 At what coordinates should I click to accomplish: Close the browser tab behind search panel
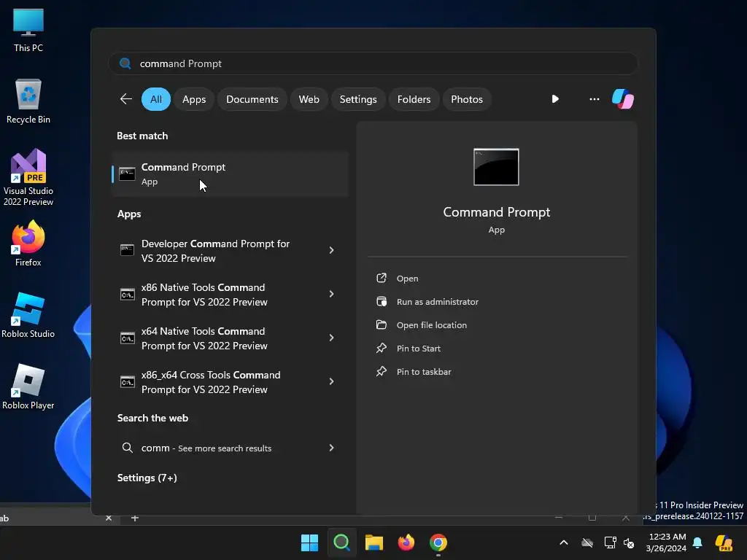click(x=109, y=518)
